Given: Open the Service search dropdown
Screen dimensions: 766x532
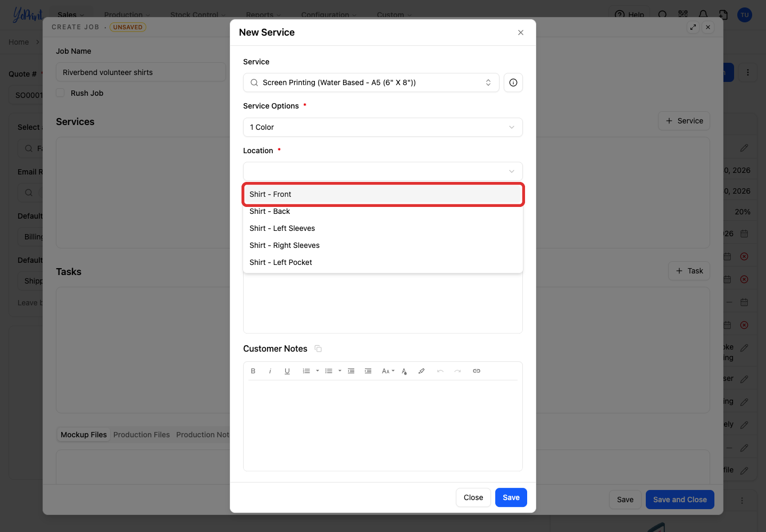Looking at the screenshot, I should coord(371,82).
